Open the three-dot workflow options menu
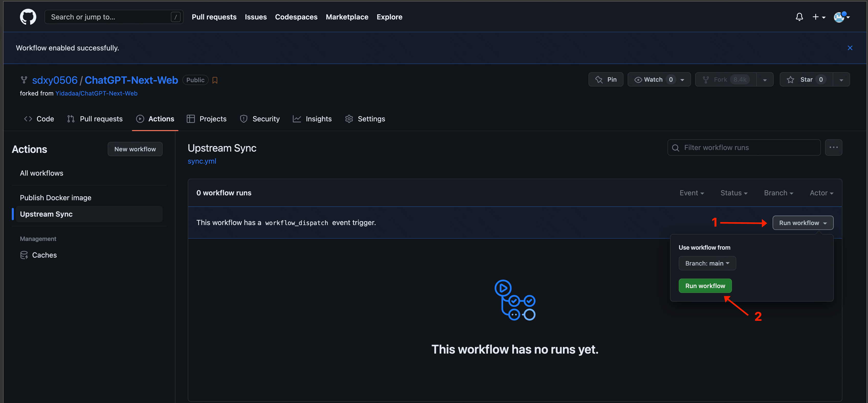Image resolution: width=868 pixels, height=403 pixels. tap(833, 147)
